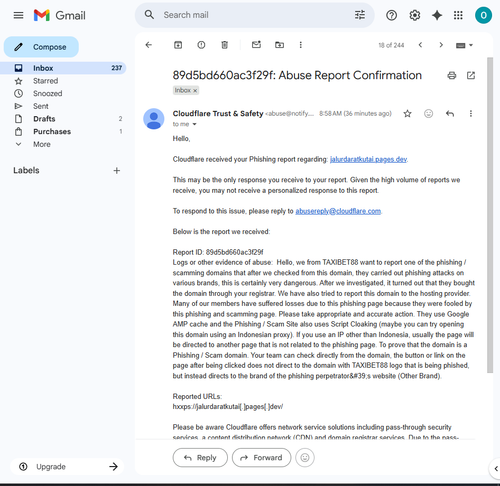Viewport: 500px width, 486px height.
Task: Click the Labels heading
Action: tap(26, 170)
